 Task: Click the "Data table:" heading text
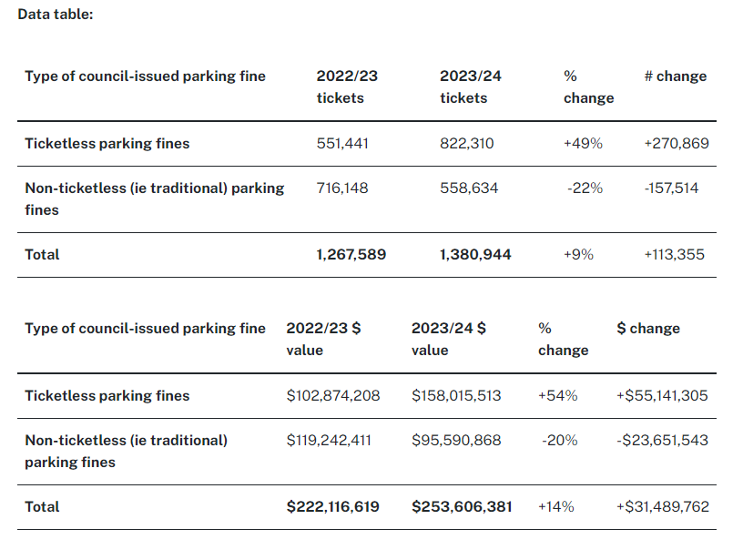[x=56, y=15]
